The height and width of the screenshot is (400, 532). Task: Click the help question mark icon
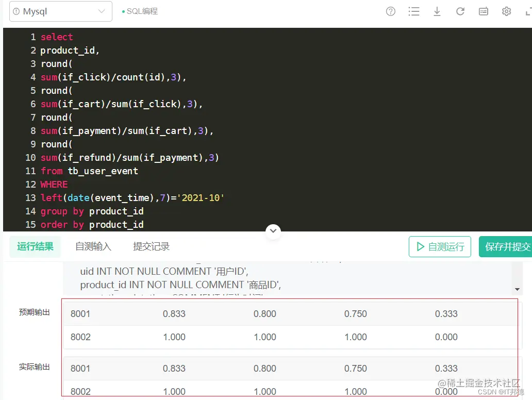click(x=391, y=11)
